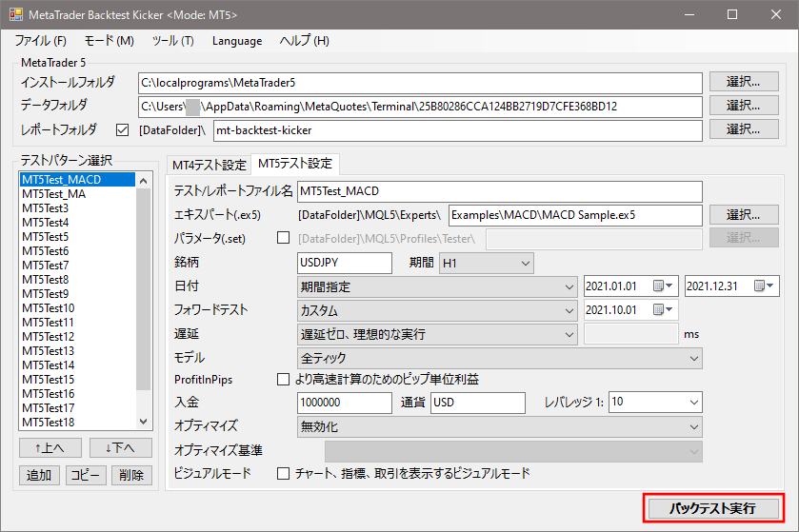Enable the ビジュアルモード checkbox
799x532 pixels.
(x=284, y=473)
